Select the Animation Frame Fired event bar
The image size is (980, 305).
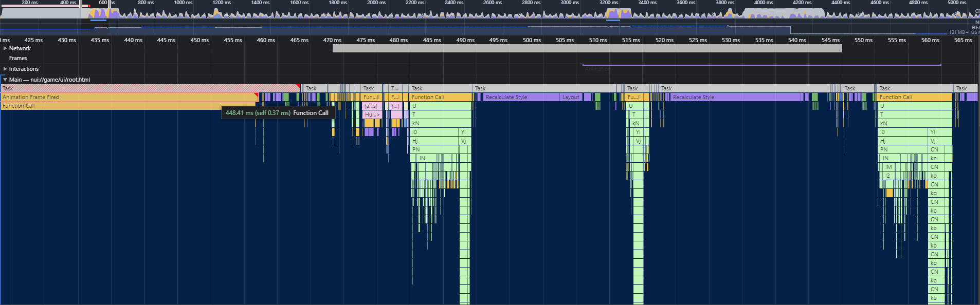pyautogui.click(x=129, y=97)
